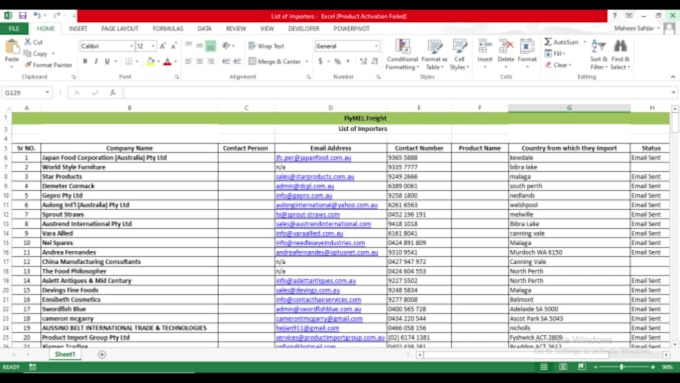Screen dimensions: 680x383
Task: Select the Company Name header cell
Action: coord(129,148)
